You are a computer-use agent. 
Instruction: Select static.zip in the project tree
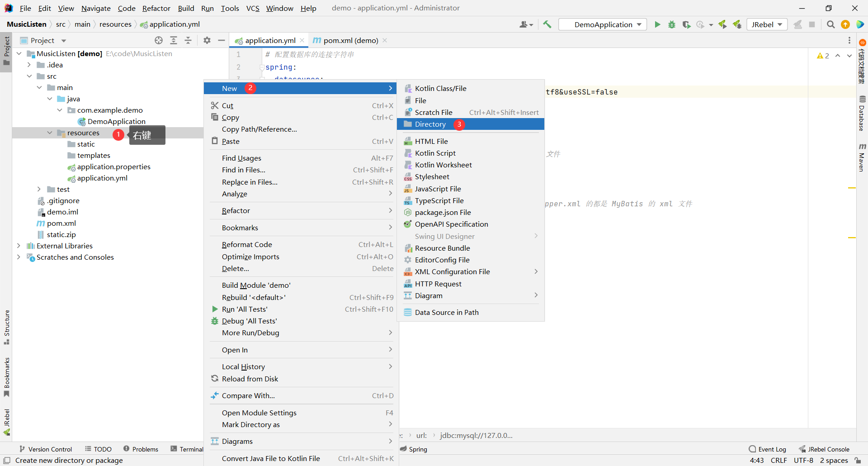click(x=61, y=234)
